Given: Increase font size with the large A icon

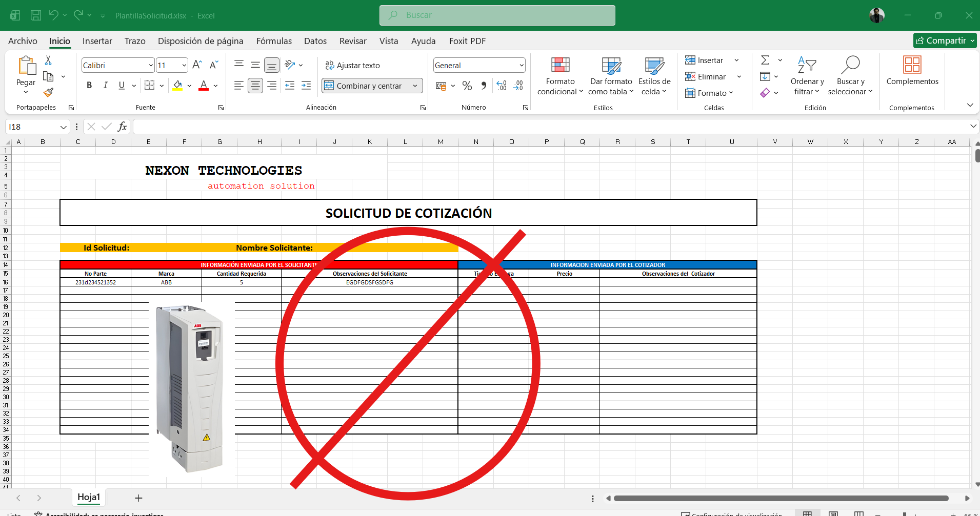Looking at the screenshot, I should 197,65.
